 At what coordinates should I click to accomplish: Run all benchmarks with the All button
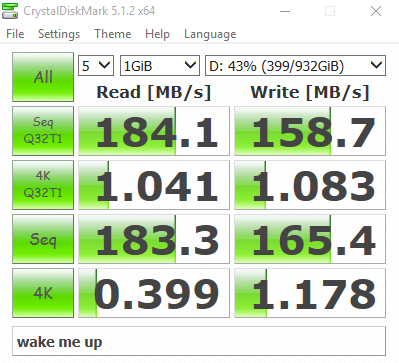pos(43,77)
